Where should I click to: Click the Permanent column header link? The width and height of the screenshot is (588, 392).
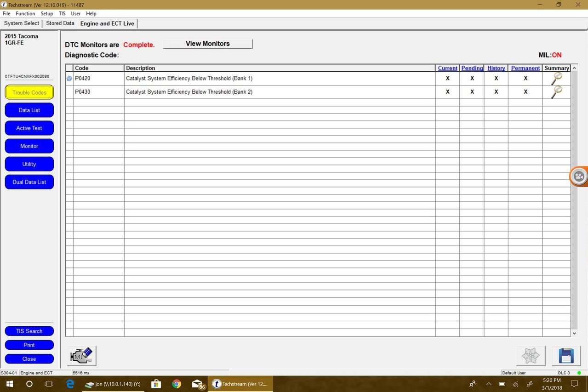coord(525,68)
